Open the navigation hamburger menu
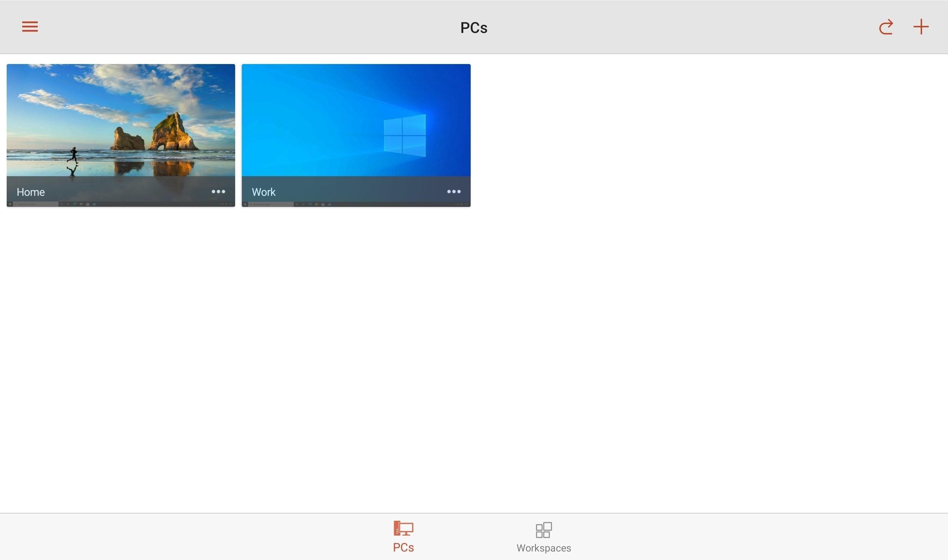 pyautogui.click(x=30, y=26)
